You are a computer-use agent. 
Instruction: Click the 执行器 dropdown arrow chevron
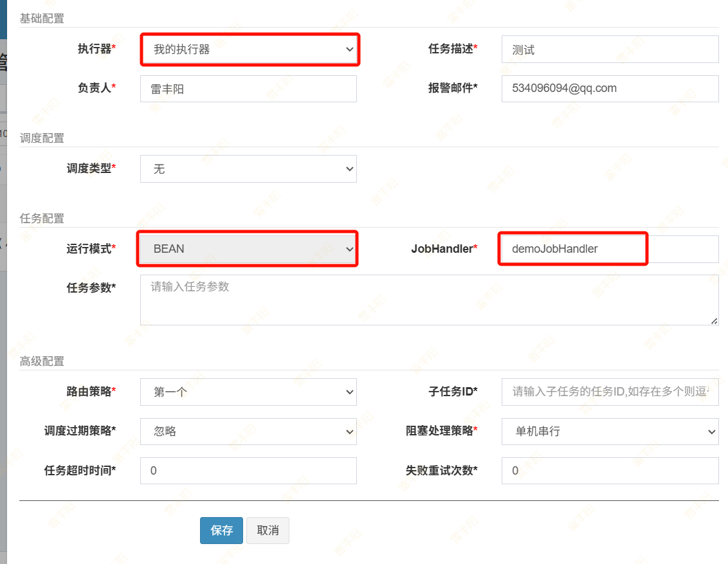(349, 50)
